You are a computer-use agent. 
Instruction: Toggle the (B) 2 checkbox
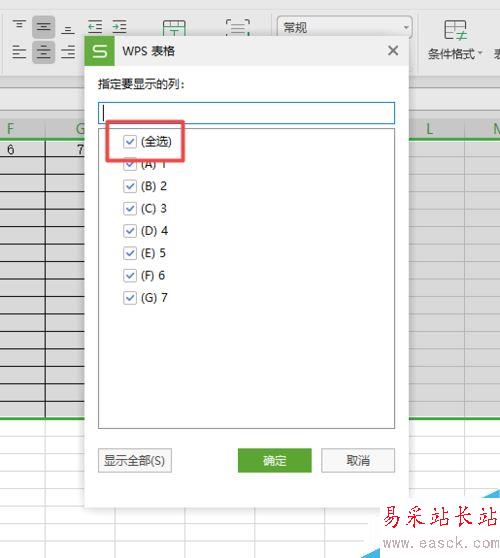[x=130, y=186]
